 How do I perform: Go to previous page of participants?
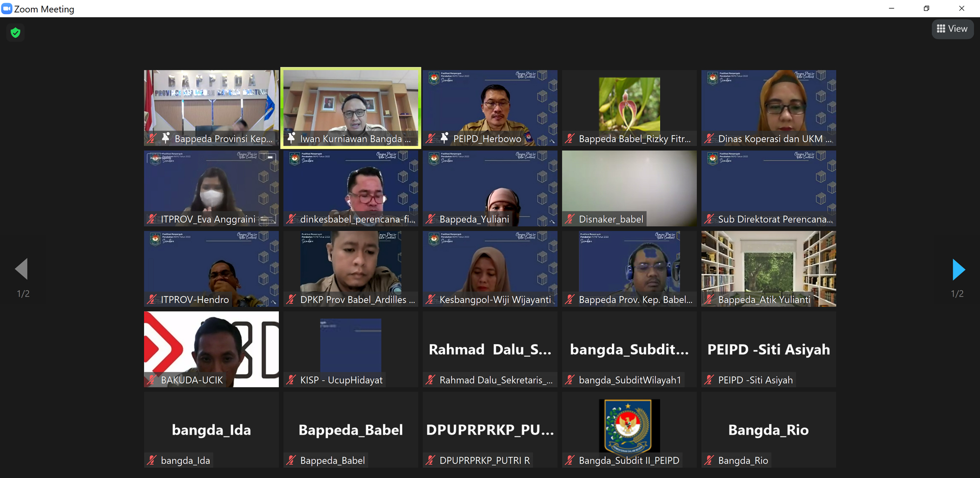pos(22,269)
